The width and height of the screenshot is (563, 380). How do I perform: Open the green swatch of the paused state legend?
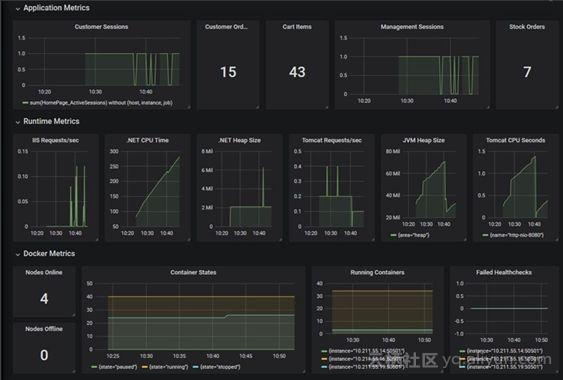point(94,367)
